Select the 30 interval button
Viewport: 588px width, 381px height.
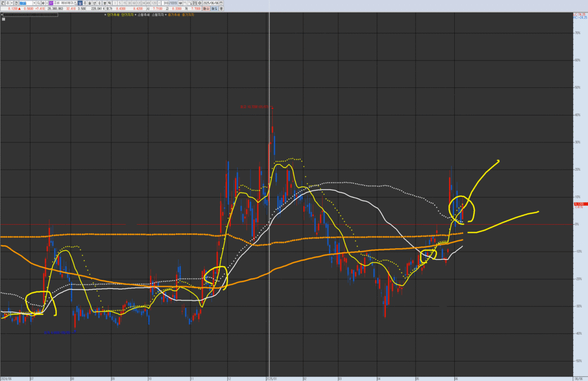[129, 3]
